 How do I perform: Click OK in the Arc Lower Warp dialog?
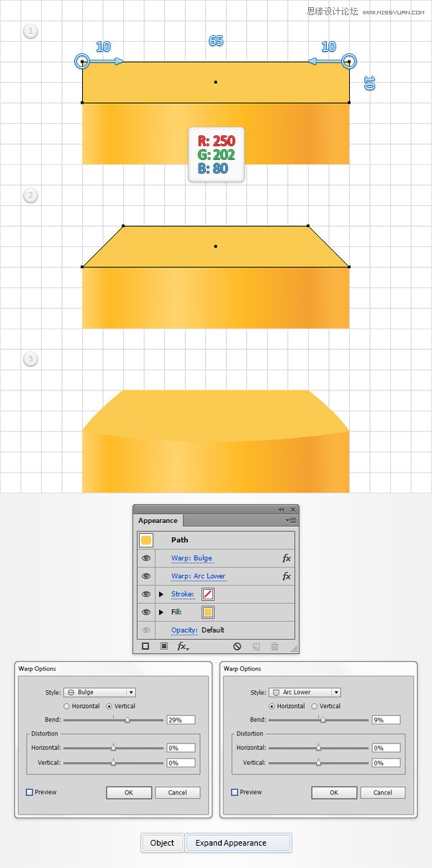point(334,792)
